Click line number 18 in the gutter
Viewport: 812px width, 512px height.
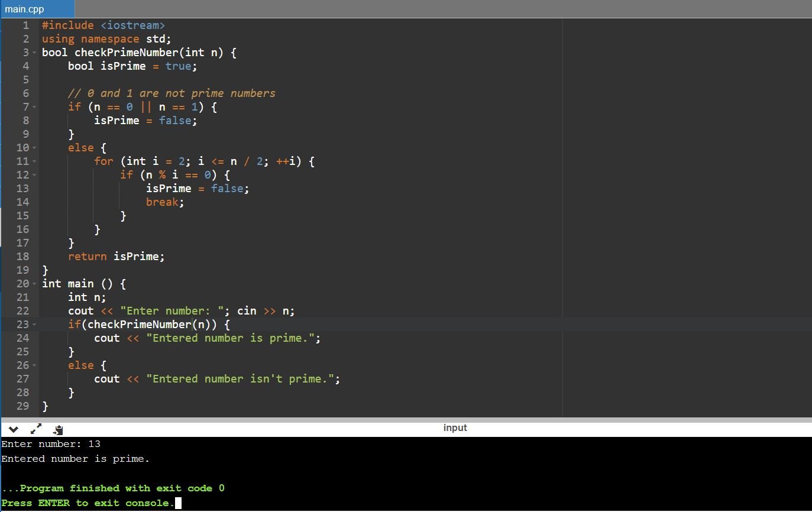(22, 257)
